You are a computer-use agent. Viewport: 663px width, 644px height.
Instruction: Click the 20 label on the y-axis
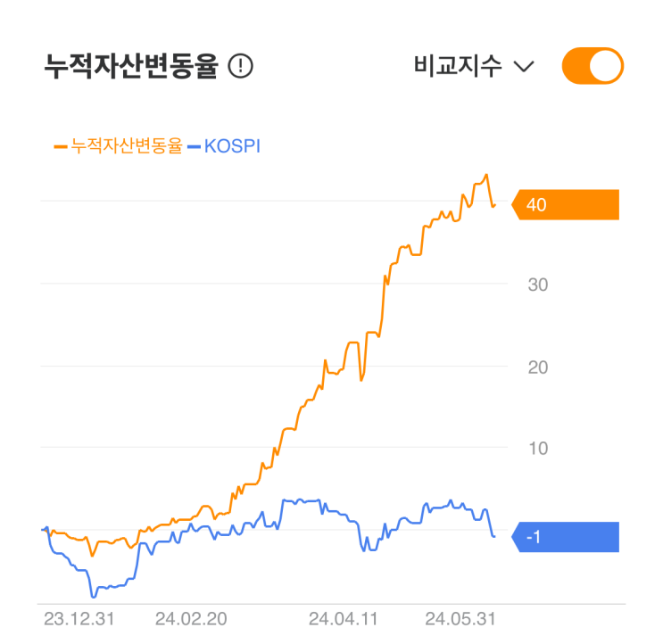537,367
